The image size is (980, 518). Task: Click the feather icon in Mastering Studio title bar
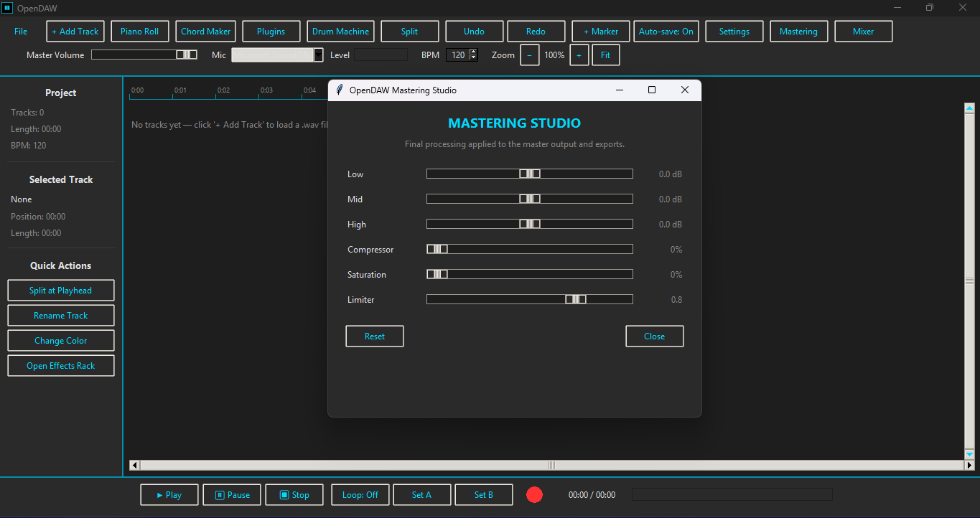[340, 90]
